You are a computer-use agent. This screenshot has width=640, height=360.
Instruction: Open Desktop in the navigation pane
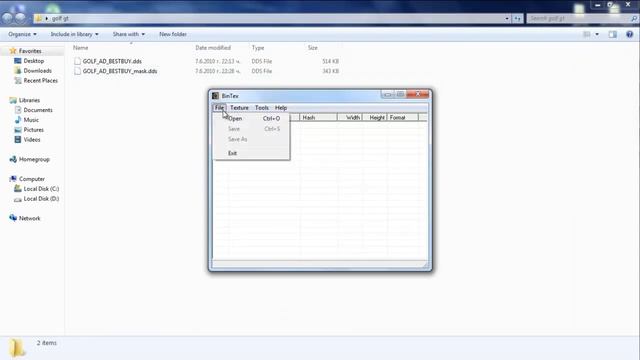[33, 61]
